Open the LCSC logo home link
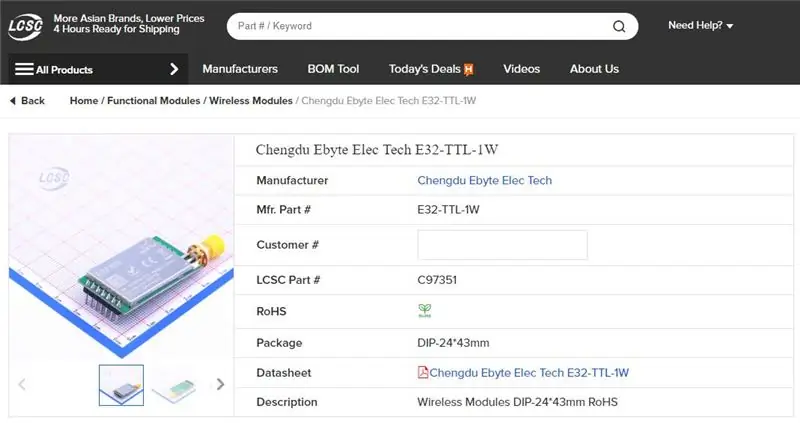The height and width of the screenshot is (423, 800). (x=26, y=27)
